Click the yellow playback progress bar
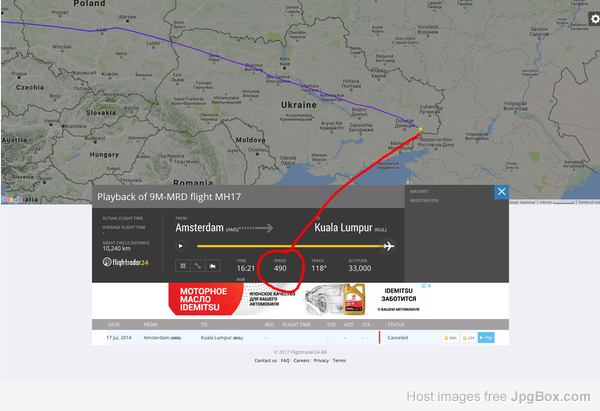This screenshot has height=411, width=600. [x=290, y=246]
